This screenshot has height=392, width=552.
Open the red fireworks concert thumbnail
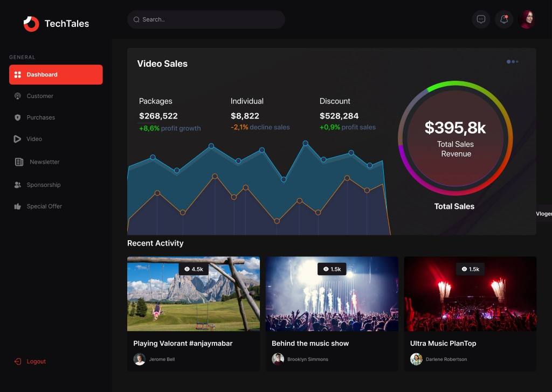(470, 294)
